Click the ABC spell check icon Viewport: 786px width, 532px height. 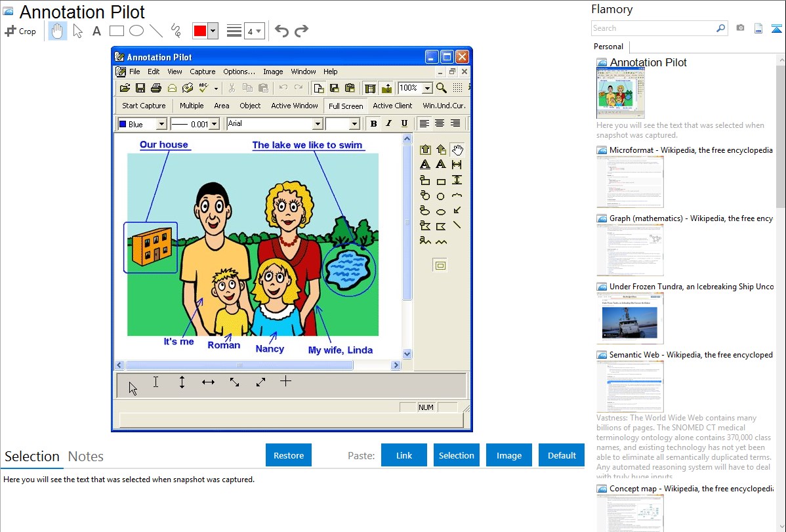tap(203, 88)
